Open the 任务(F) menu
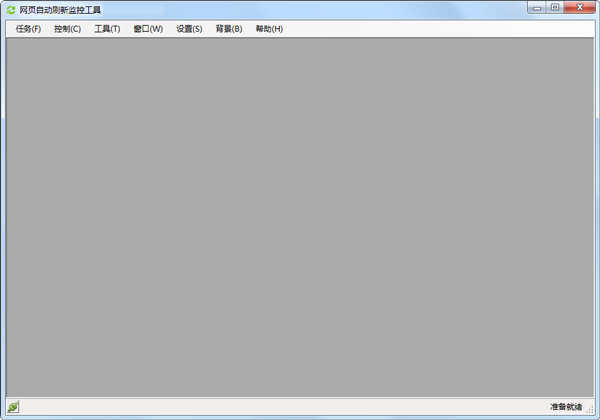 pos(28,29)
